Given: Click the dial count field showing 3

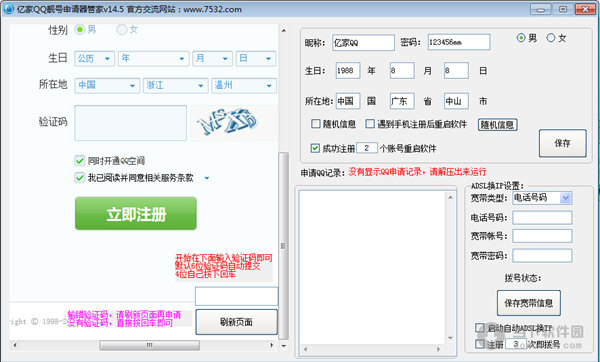Looking at the screenshot, I should [515, 344].
